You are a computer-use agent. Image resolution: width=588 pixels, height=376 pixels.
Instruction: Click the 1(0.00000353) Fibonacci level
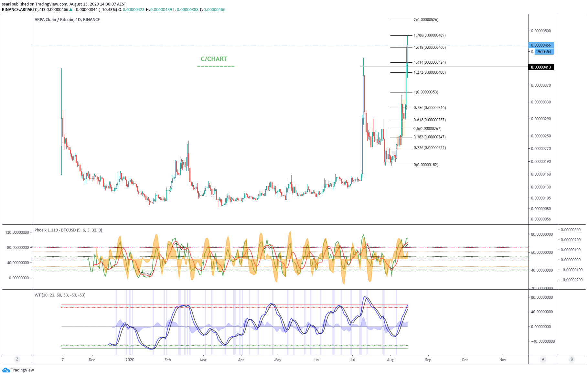click(426, 92)
